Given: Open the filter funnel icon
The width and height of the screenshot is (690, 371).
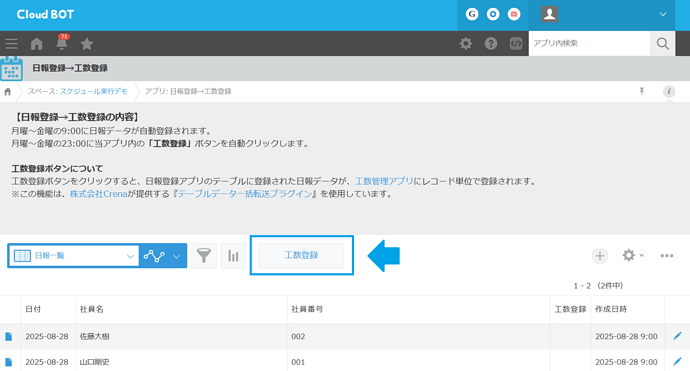Looking at the screenshot, I should coord(204,256).
